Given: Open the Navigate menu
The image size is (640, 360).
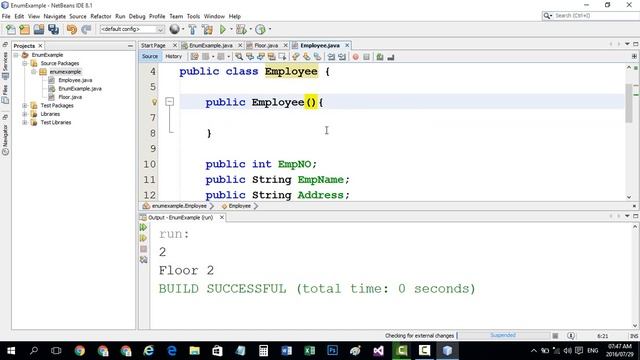Looking at the screenshot, I should click(x=55, y=16).
